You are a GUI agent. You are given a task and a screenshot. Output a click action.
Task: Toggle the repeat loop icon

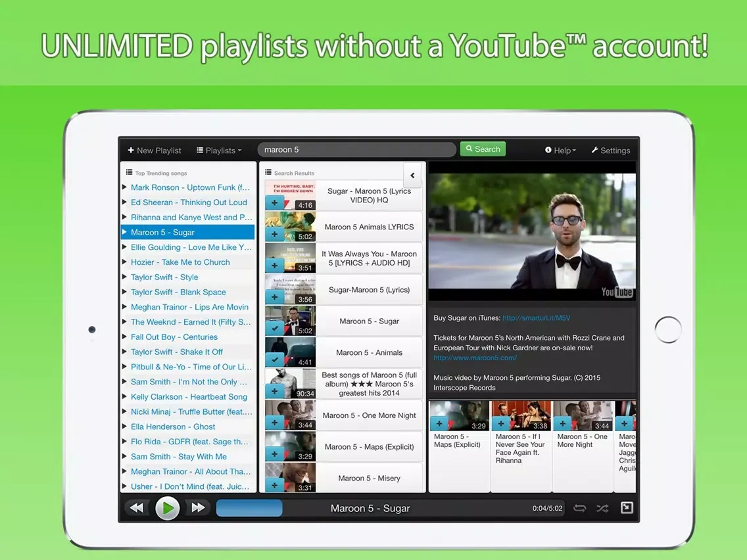(579, 508)
